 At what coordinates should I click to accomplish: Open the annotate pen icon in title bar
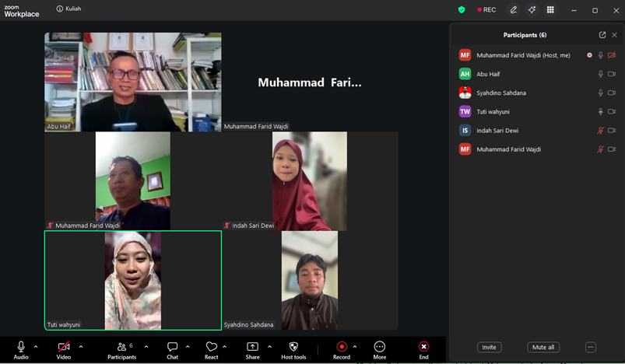coord(514,10)
